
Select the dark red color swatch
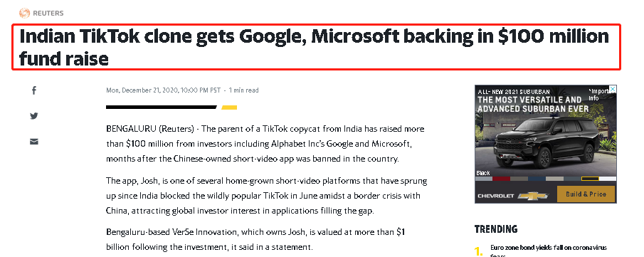point(501,179)
